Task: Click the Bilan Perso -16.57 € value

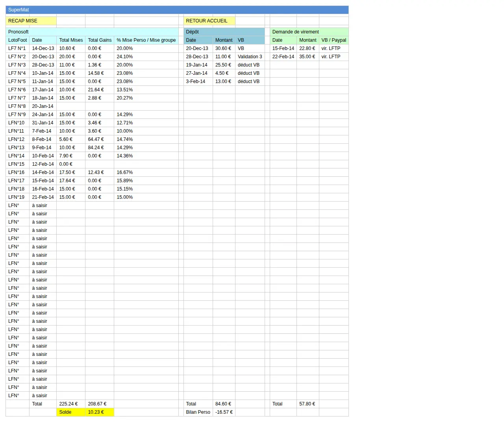Action: 224,412
